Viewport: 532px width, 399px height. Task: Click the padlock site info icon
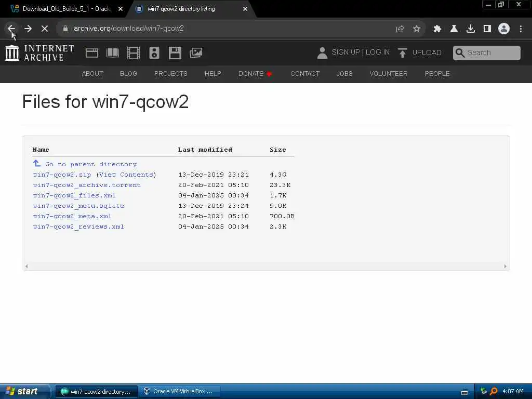point(65,29)
